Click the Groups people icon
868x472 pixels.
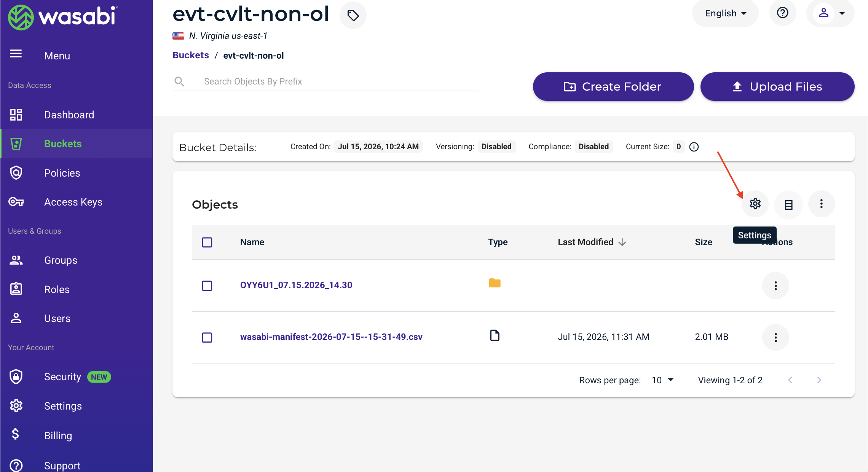click(x=16, y=260)
